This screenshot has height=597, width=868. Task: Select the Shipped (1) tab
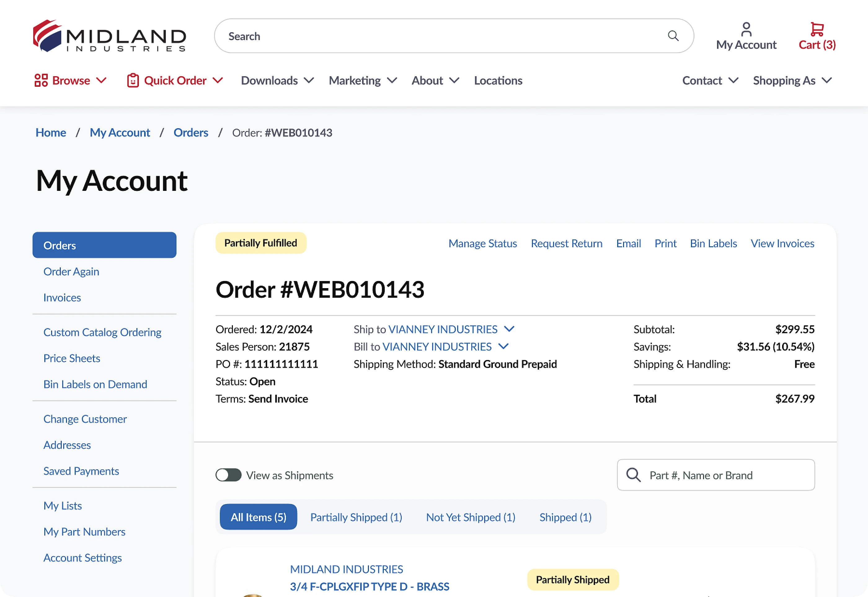(565, 517)
